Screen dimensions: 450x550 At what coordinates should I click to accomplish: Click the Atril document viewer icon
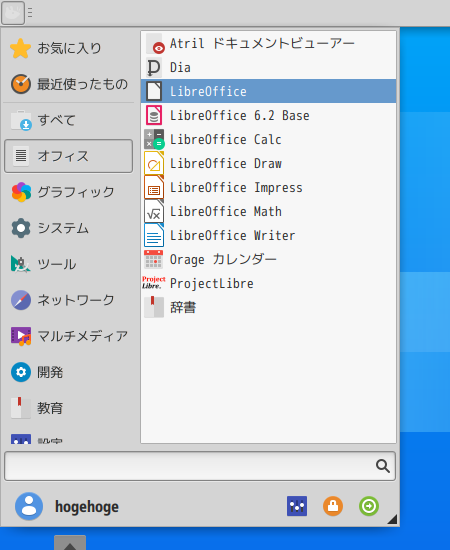[154, 43]
